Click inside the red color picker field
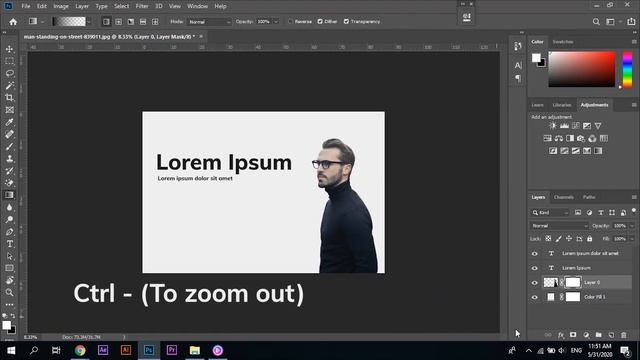 [x=582, y=69]
